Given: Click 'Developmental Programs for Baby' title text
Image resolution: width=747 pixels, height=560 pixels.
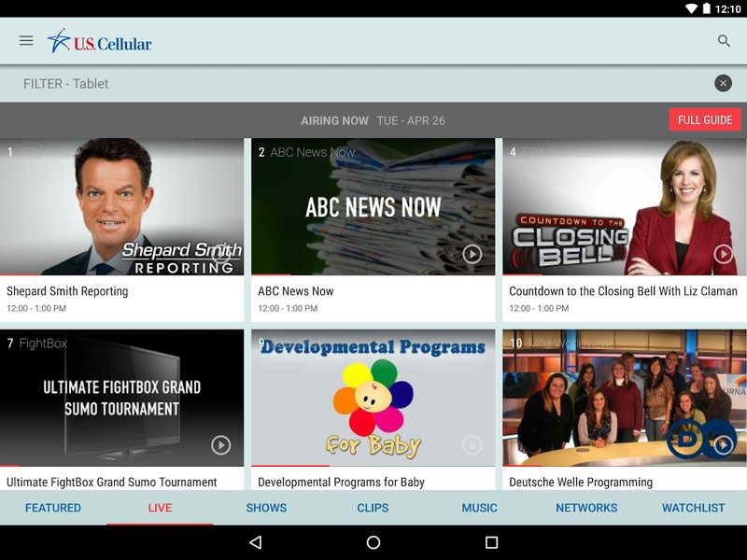Looking at the screenshot, I should click(x=341, y=482).
